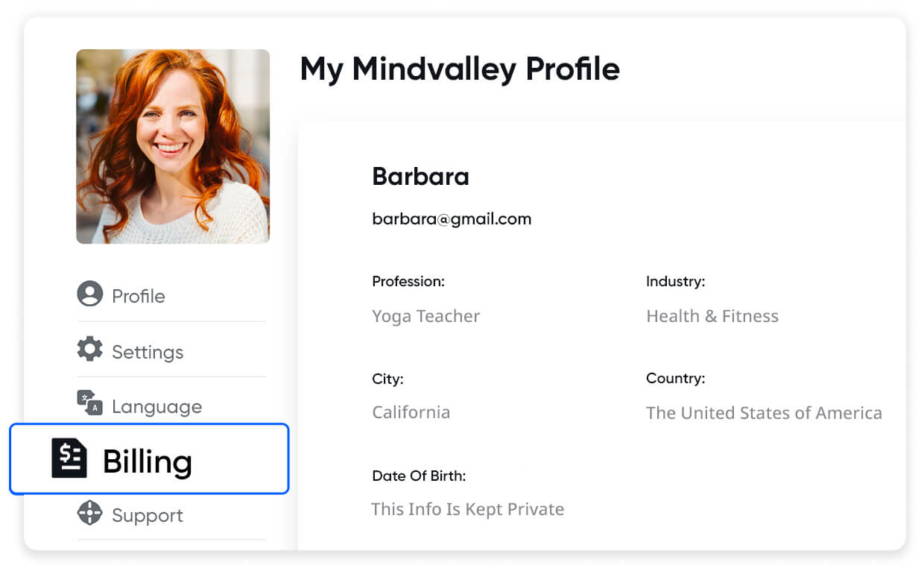Open the Settings menu item
This screenshot has height=574, width=924.
coord(148,352)
